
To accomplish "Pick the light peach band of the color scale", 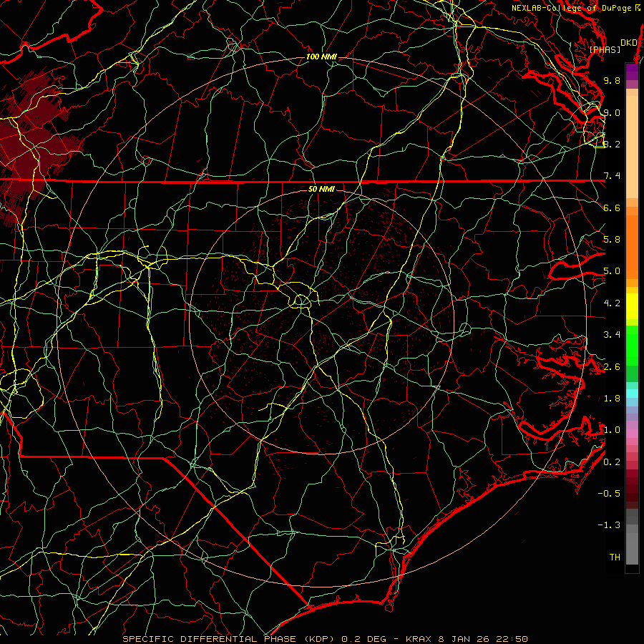I will pos(632,147).
